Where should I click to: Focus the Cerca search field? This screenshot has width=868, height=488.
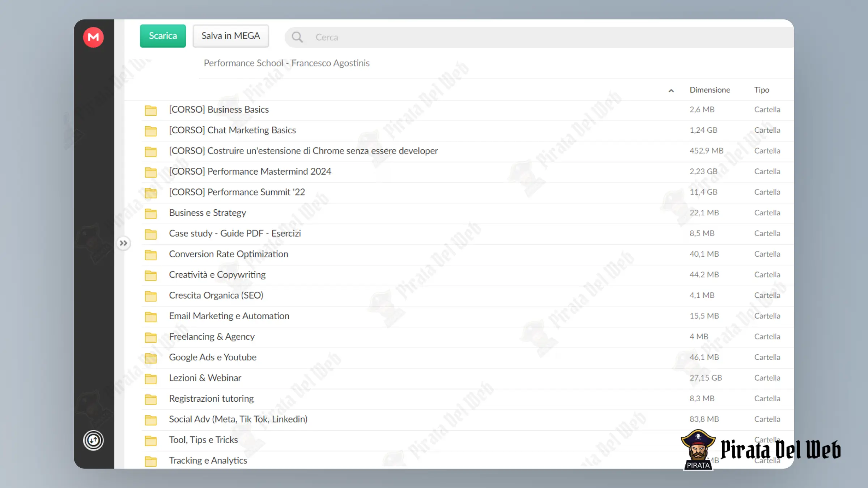tap(539, 37)
